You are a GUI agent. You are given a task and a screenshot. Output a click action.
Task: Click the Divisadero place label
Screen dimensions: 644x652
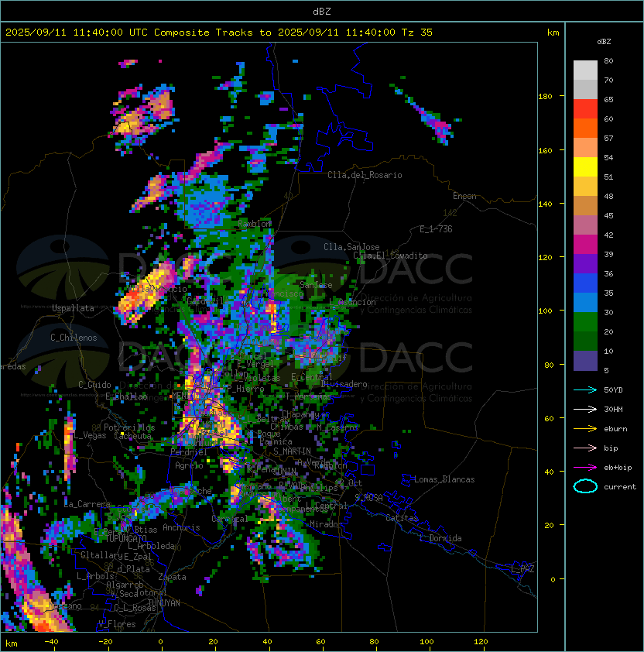(x=344, y=384)
